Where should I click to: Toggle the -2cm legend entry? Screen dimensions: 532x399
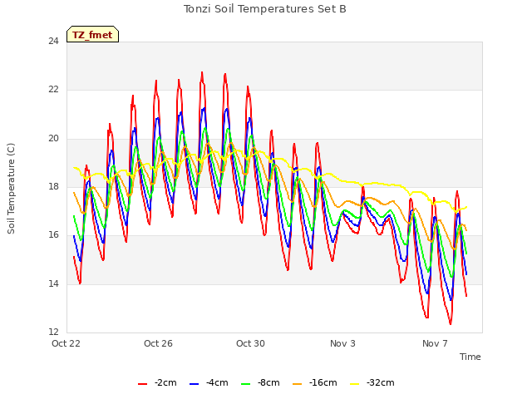click(x=157, y=383)
